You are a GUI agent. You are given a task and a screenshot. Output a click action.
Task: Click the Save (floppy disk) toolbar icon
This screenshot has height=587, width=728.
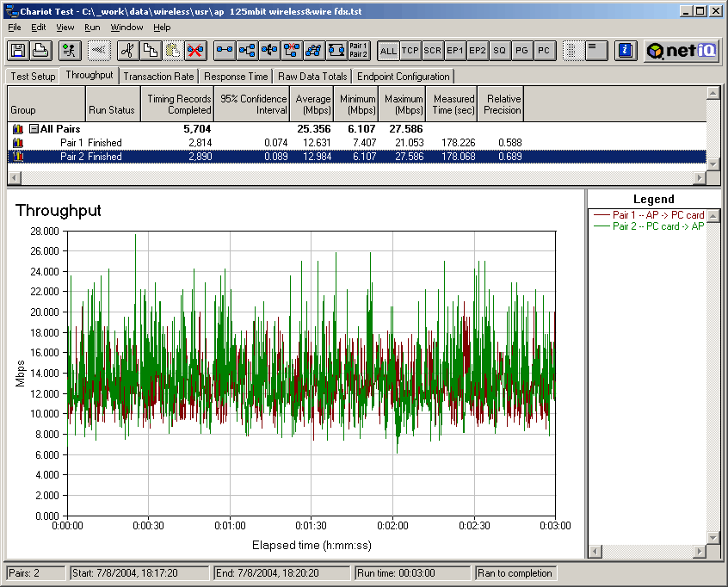click(x=17, y=51)
